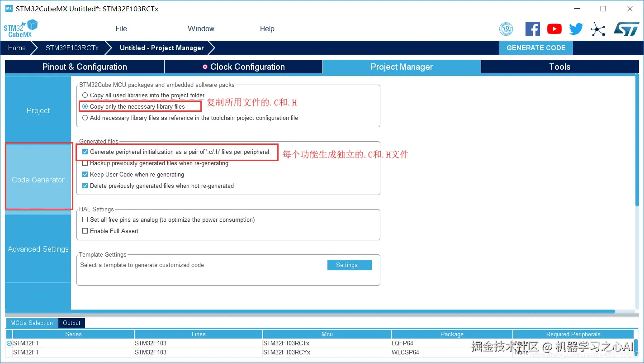
Task: Click the main panel vertical scrollbar
Action: (637, 141)
